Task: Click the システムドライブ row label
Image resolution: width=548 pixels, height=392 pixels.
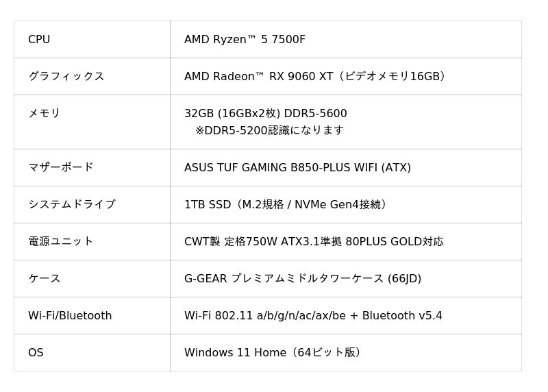Action: tap(71, 204)
